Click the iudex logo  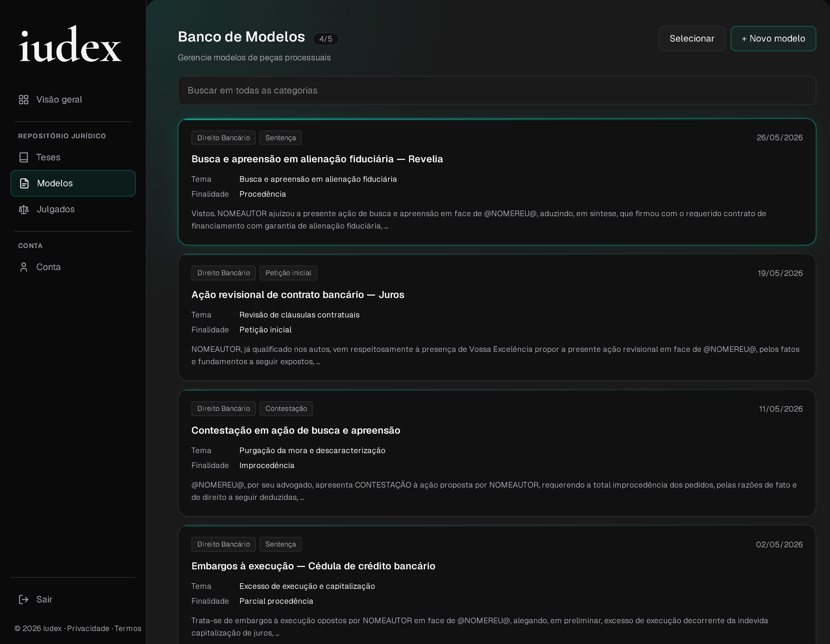(x=70, y=44)
